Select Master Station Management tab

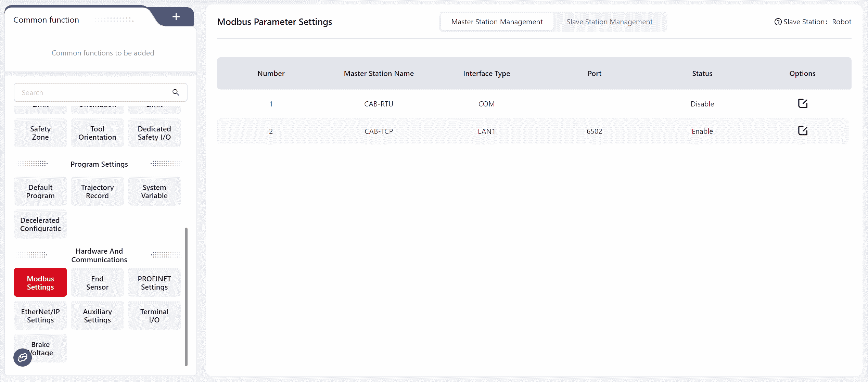pos(497,22)
